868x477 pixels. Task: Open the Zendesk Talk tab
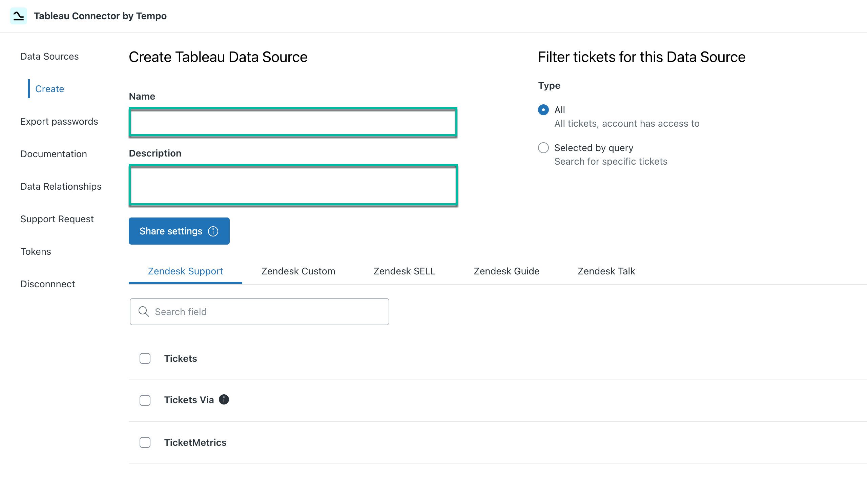click(606, 271)
